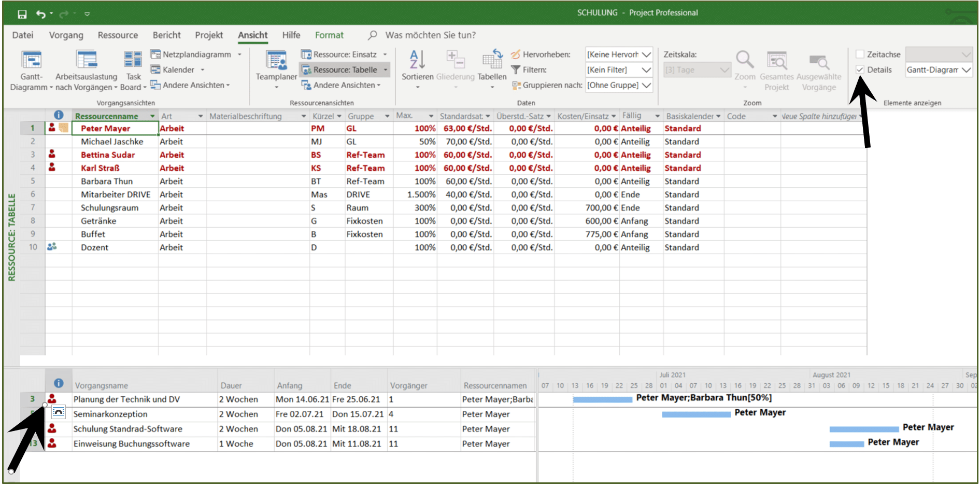This screenshot has width=980, height=486.
Task: Switch to Ressource: Einsatz view
Action: (344, 54)
